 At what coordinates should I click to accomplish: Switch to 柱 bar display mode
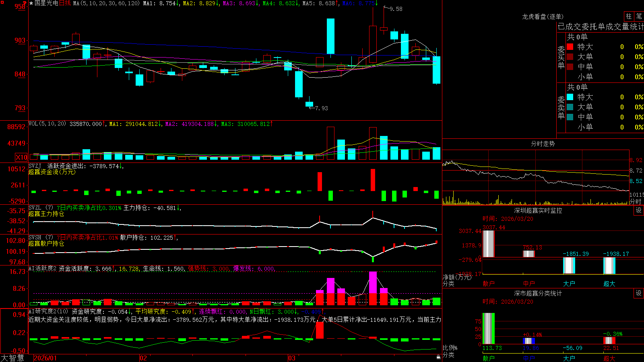[x=629, y=16]
